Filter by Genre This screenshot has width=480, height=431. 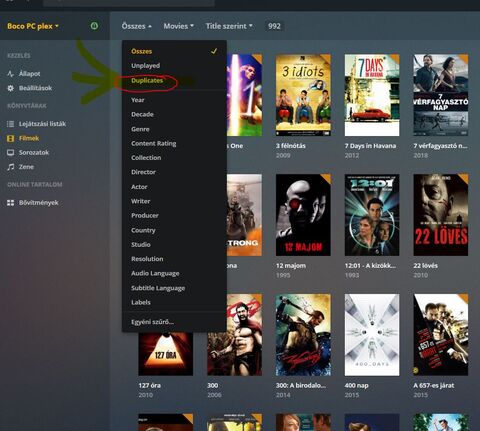click(x=174, y=129)
